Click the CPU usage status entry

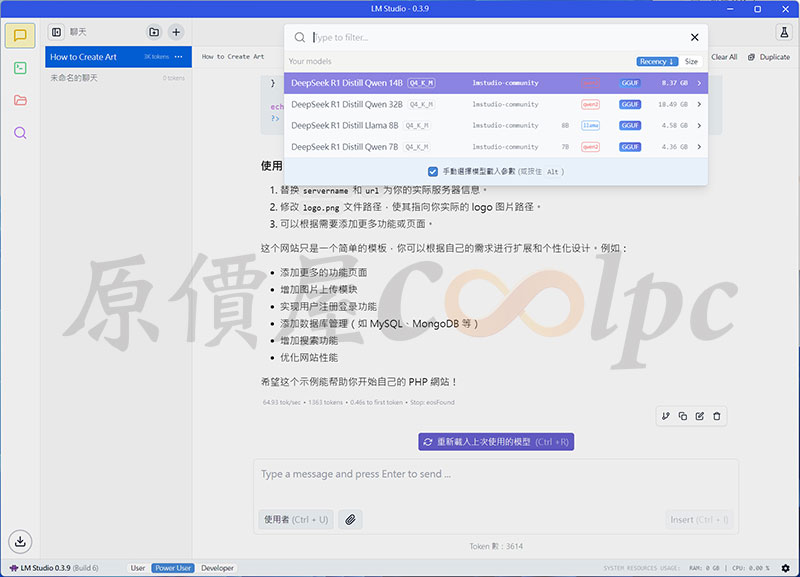pos(751,568)
